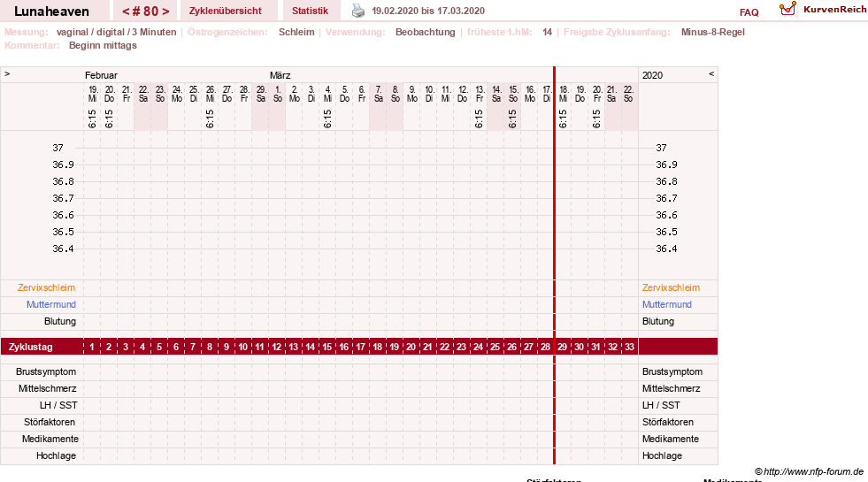Click the 6:15 time under 13. Fr

pos(479,119)
